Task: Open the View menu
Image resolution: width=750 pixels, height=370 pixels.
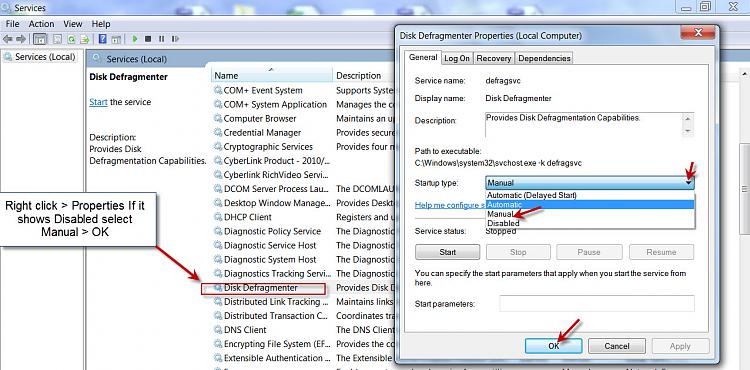Action: pos(73,24)
